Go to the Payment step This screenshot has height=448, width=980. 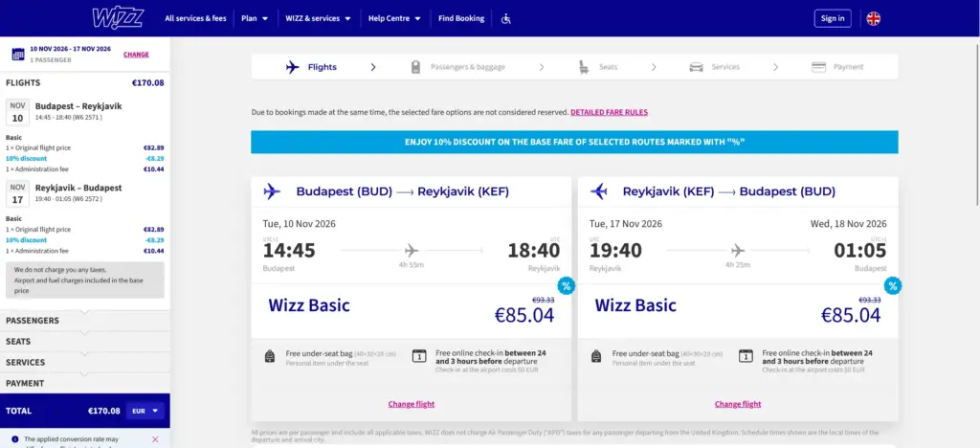click(837, 67)
